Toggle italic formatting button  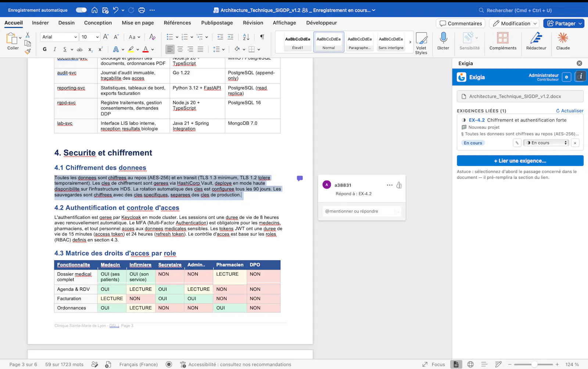[55, 49]
